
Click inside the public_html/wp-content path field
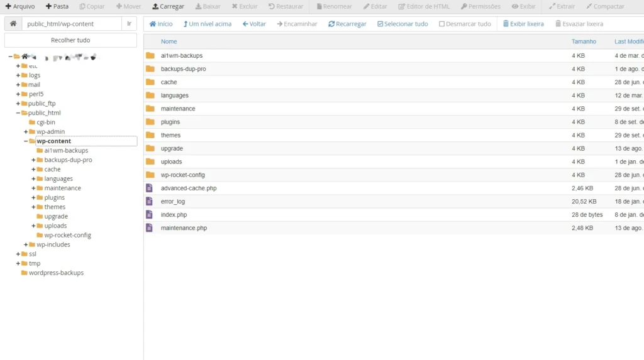[72, 24]
